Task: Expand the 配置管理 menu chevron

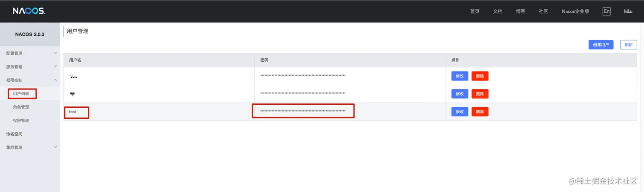Action: [x=55, y=53]
